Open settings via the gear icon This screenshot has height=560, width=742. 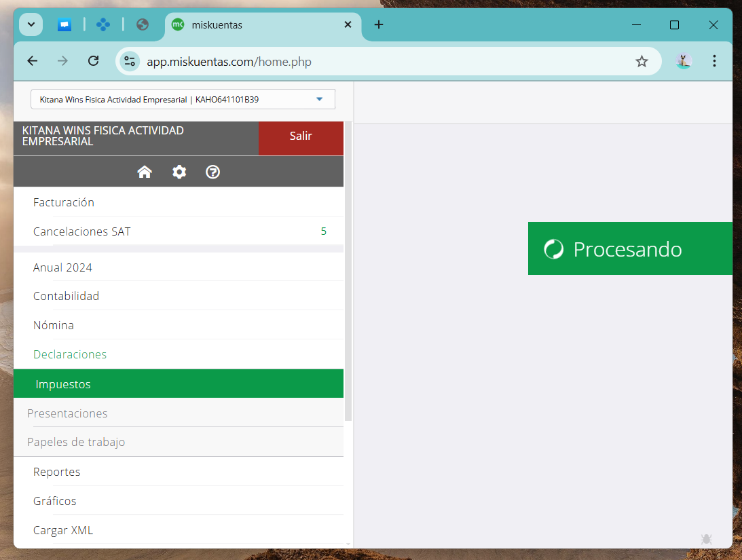click(179, 172)
